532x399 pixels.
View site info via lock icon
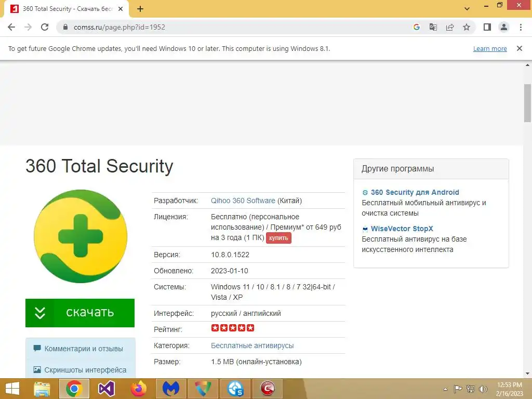pos(65,27)
